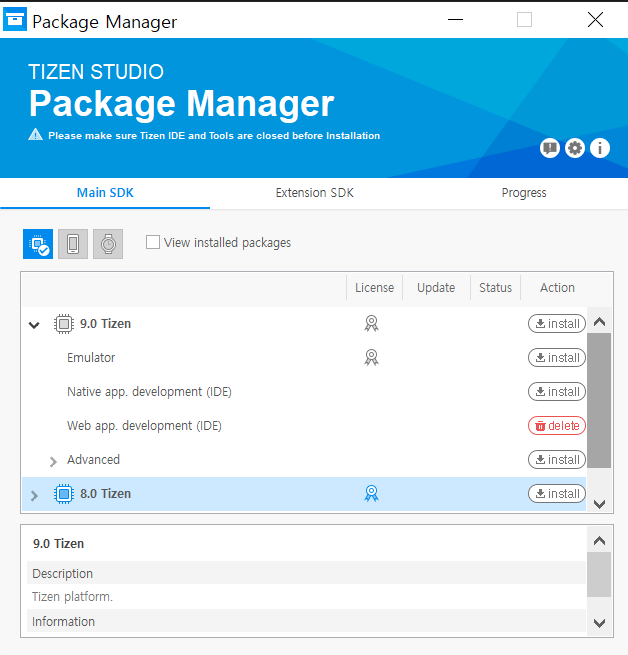Open the Progress tab
The width and height of the screenshot is (628, 655).
pyautogui.click(x=523, y=193)
